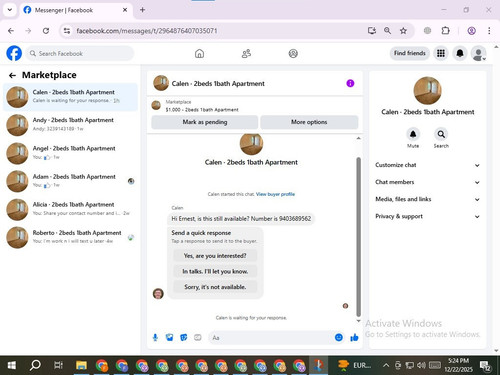Open Alicia conversation in chat list
The image size is (500, 375).
[70, 209]
